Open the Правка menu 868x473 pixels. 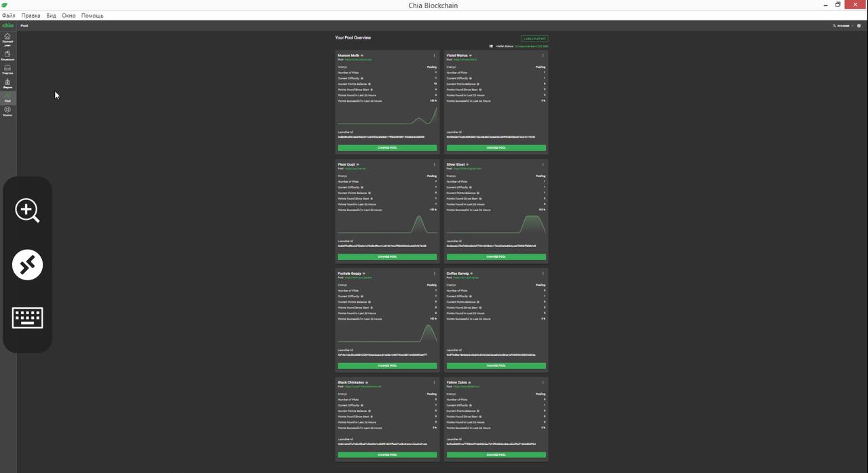31,15
